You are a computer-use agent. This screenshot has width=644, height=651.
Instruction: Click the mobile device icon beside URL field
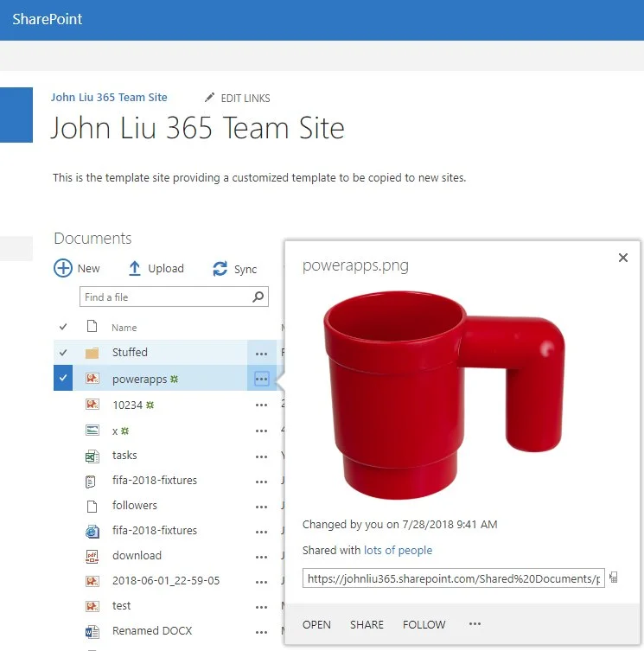tap(614, 578)
